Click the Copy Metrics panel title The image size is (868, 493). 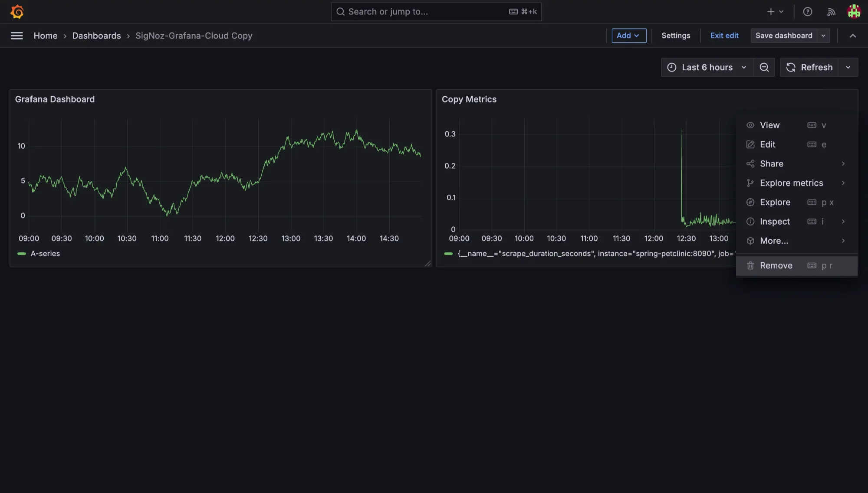click(469, 99)
